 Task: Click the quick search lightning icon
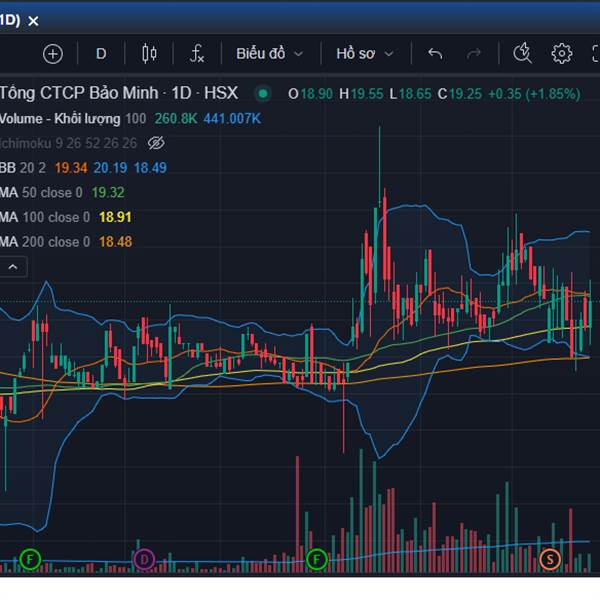pyautogui.click(x=522, y=54)
